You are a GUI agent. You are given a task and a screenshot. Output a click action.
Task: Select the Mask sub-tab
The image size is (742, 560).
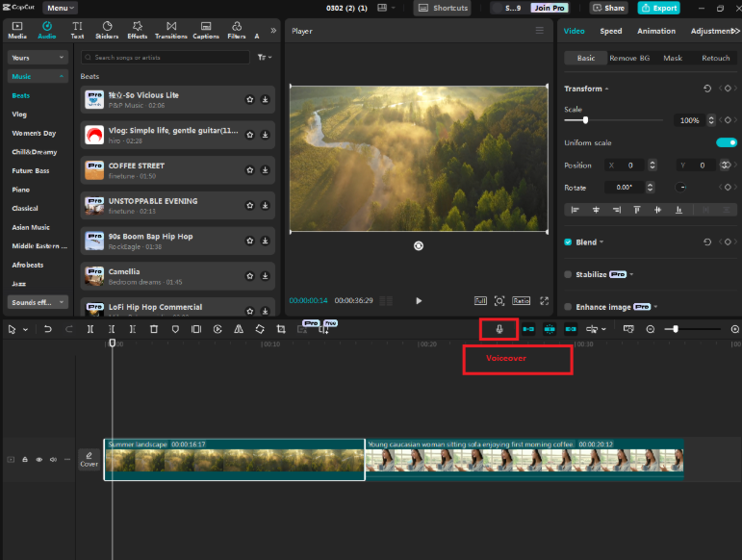(673, 58)
